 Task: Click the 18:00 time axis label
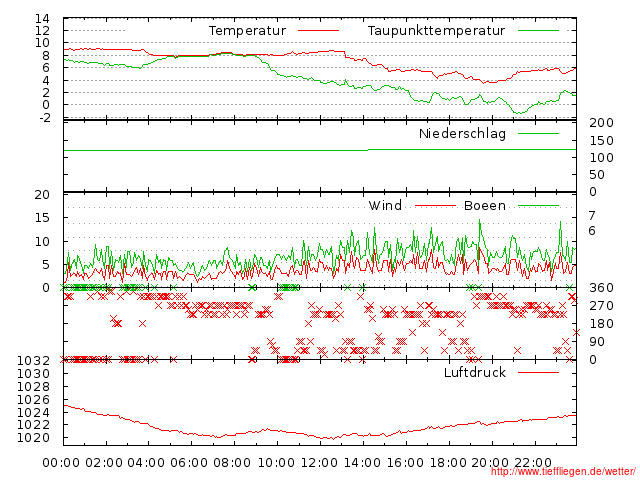coord(448,463)
